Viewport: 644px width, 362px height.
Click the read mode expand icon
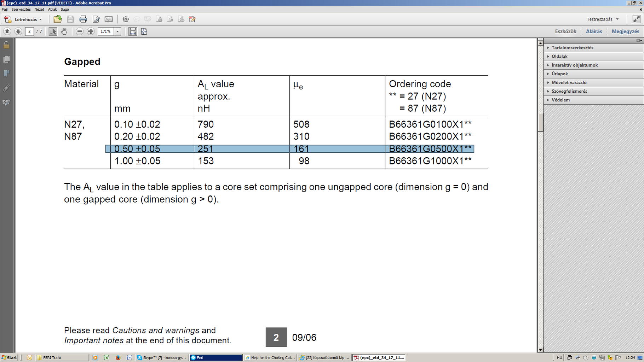coord(636,19)
